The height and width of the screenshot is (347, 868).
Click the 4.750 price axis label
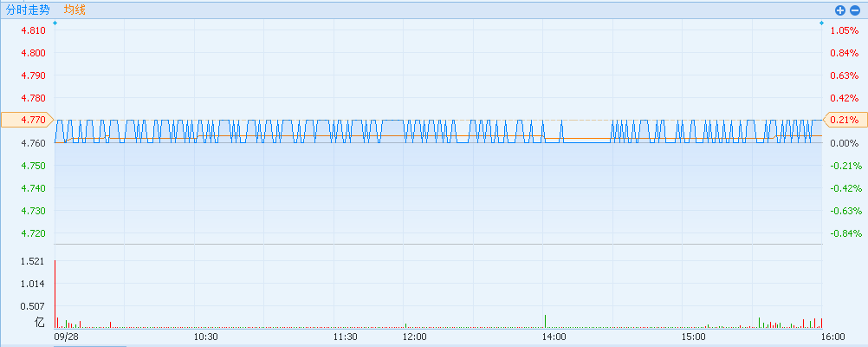(33, 166)
